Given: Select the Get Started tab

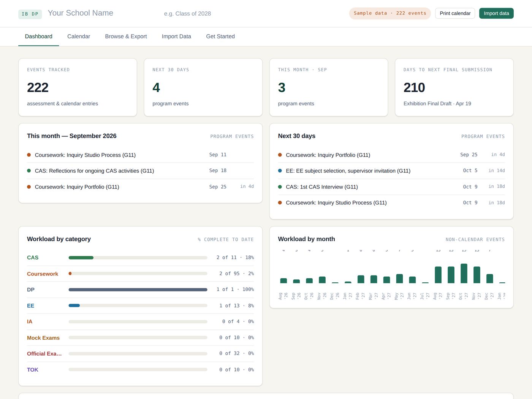Looking at the screenshot, I should (x=220, y=36).
